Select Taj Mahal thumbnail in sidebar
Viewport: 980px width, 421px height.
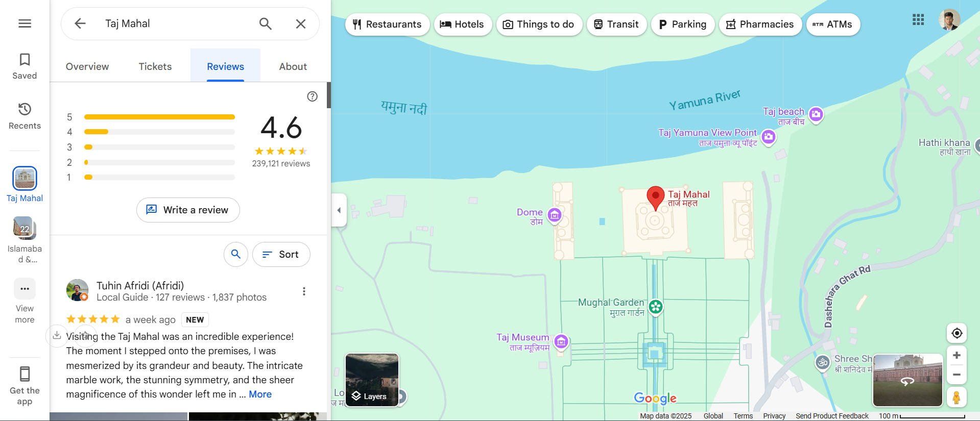click(x=25, y=179)
